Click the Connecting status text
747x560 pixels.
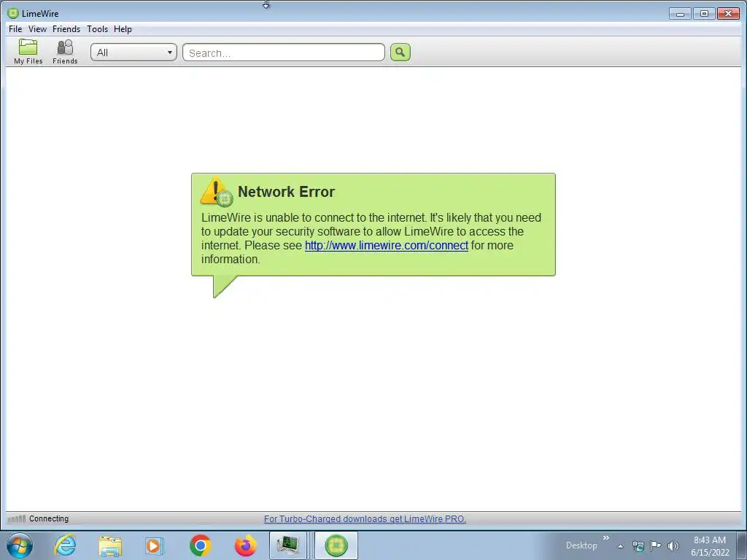(x=49, y=518)
